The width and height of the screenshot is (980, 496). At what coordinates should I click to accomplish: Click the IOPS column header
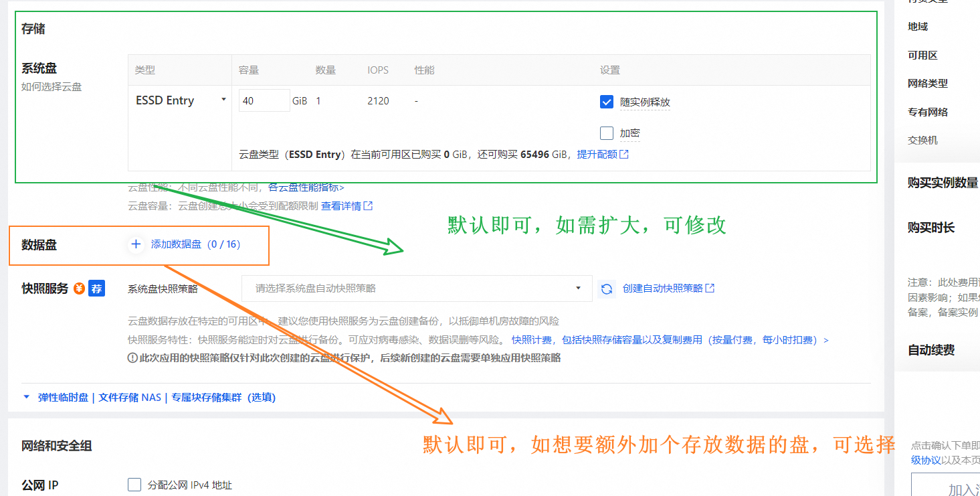(378, 70)
